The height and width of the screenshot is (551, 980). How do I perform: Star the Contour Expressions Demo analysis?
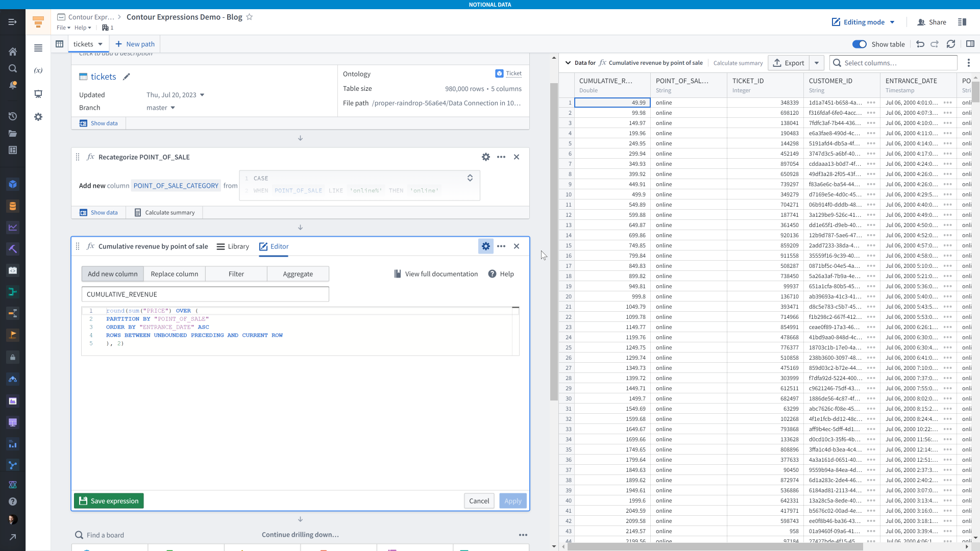click(250, 17)
